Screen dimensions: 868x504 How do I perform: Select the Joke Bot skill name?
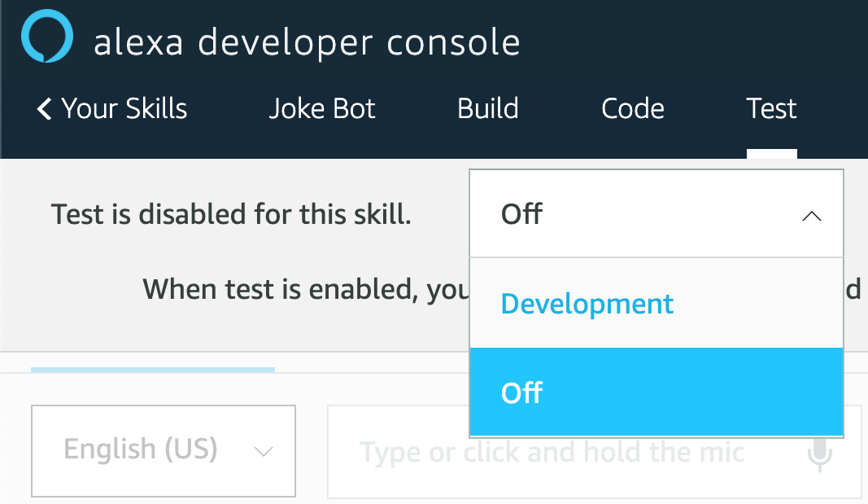pyautogui.click(x=322, y=108)
